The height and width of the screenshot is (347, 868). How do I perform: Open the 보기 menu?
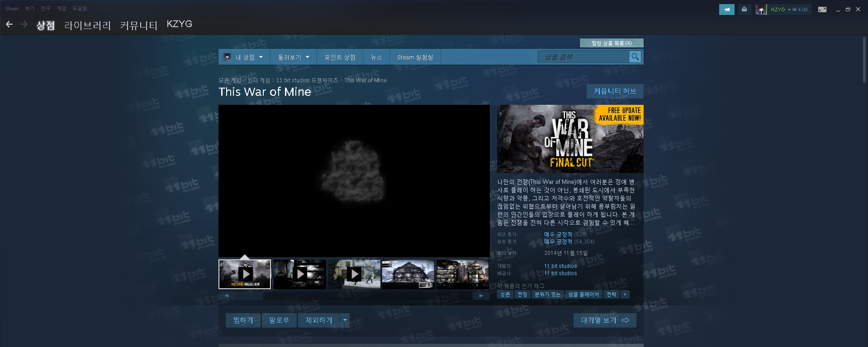30,9
